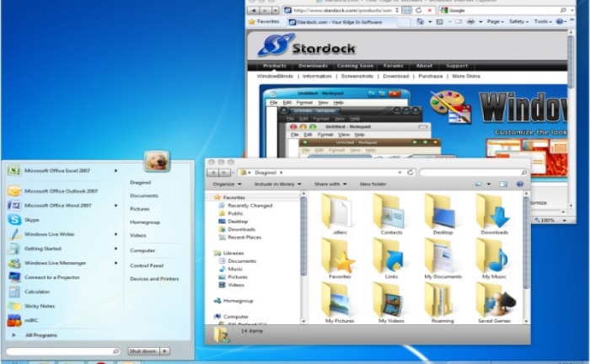
Task: Click Explorer back navigation button
Action: click(x=212, y=173)
